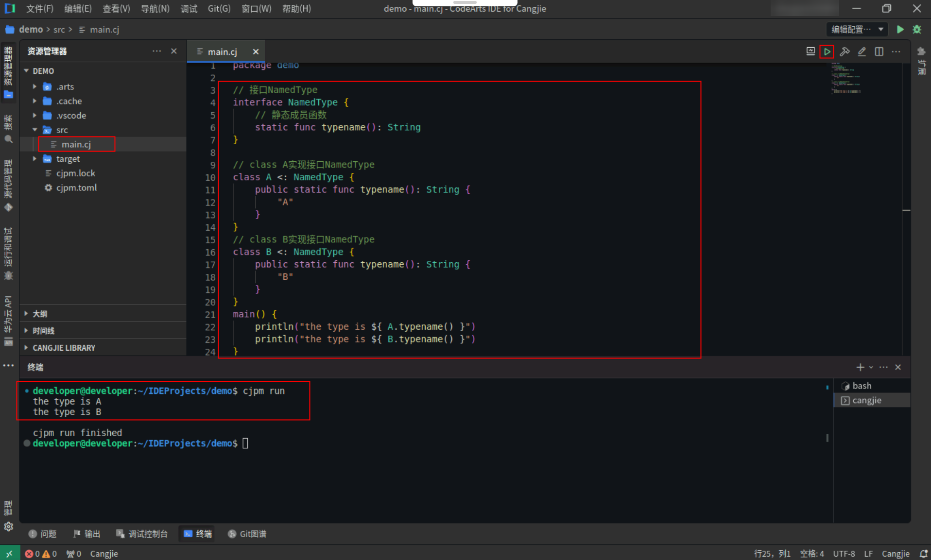Select the cangjie terminal instance
This screenshot has width=931, height=560.
coord(872,400)
